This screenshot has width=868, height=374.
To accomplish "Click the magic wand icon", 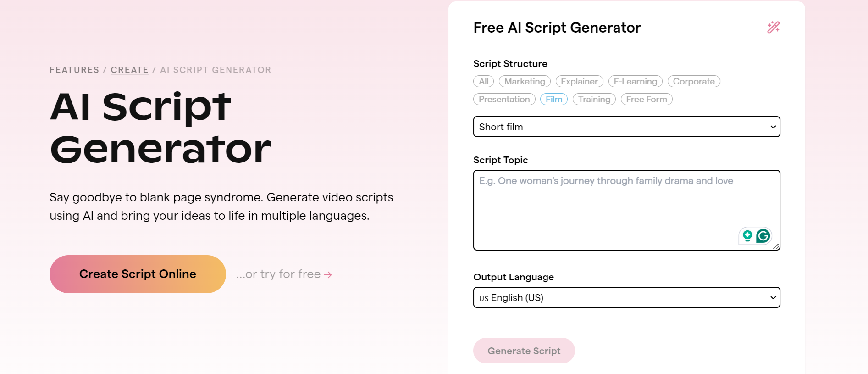I will point(773,28).
